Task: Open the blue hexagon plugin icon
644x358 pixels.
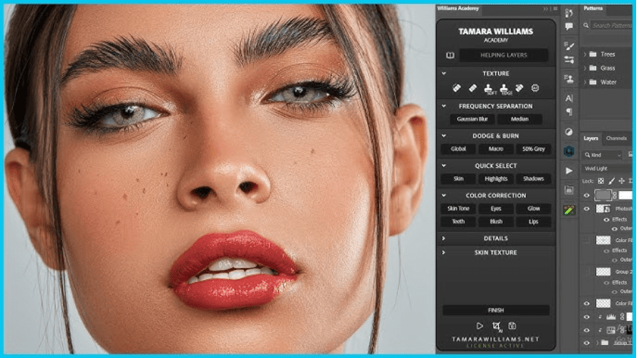Action: pos(569,152)
